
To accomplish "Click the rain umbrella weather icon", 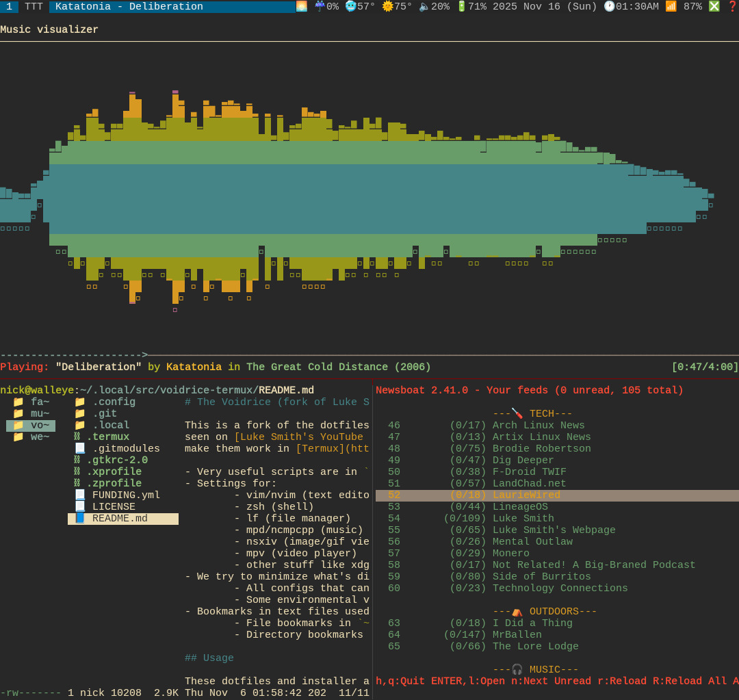I will (320, 7).
